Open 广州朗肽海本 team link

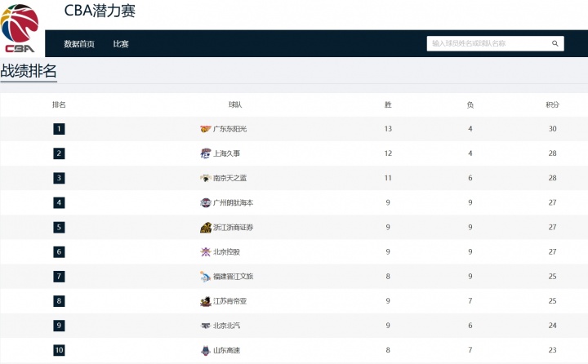(x=234, y=202)
